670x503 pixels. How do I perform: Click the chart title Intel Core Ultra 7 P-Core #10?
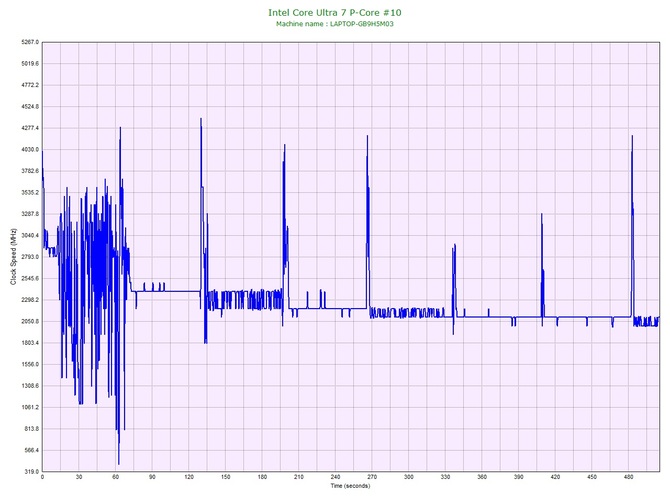pos(335,12)
